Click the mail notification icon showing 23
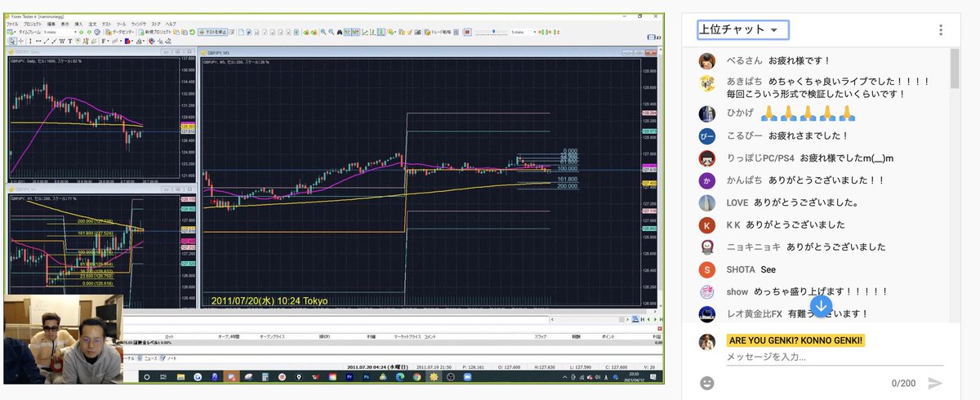The height and width of the screenshot is (400, 980). coord(653,37)
